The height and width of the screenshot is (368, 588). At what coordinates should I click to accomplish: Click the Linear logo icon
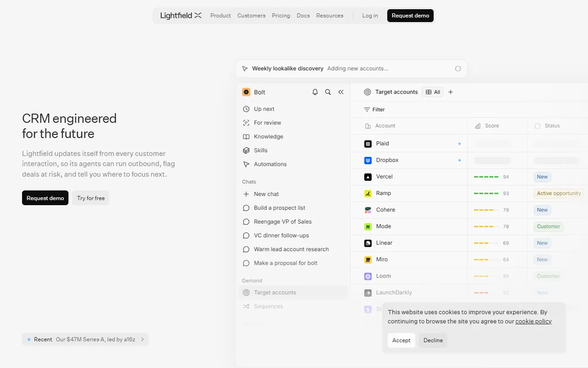point(368,243)
